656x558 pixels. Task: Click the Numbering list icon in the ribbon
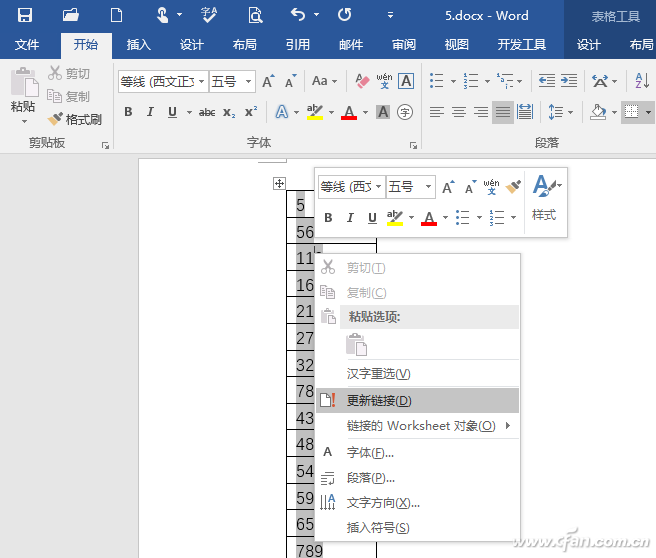[x=471, y=81]
